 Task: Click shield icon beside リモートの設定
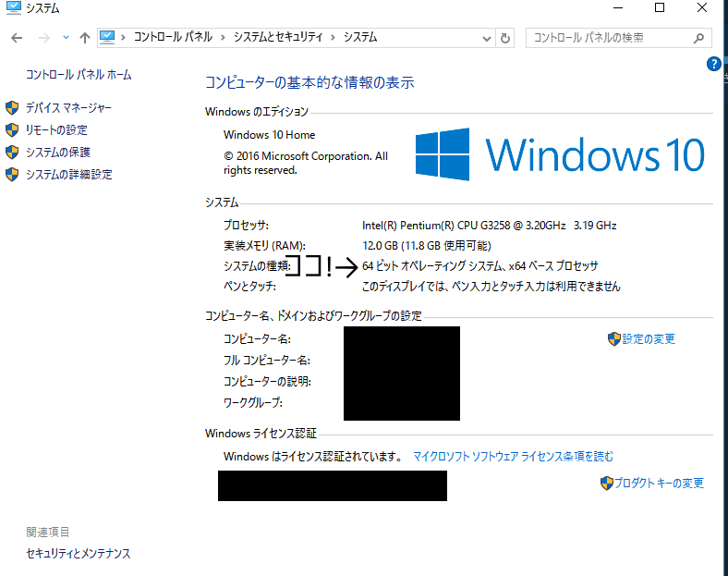pos(12,130)
